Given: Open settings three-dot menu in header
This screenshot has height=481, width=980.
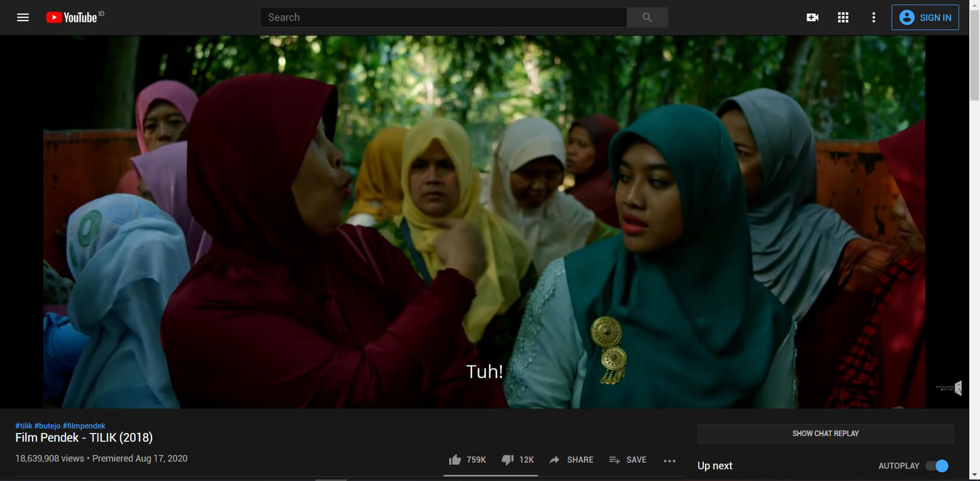Looking at the screenshot, I should pos(874,17).
